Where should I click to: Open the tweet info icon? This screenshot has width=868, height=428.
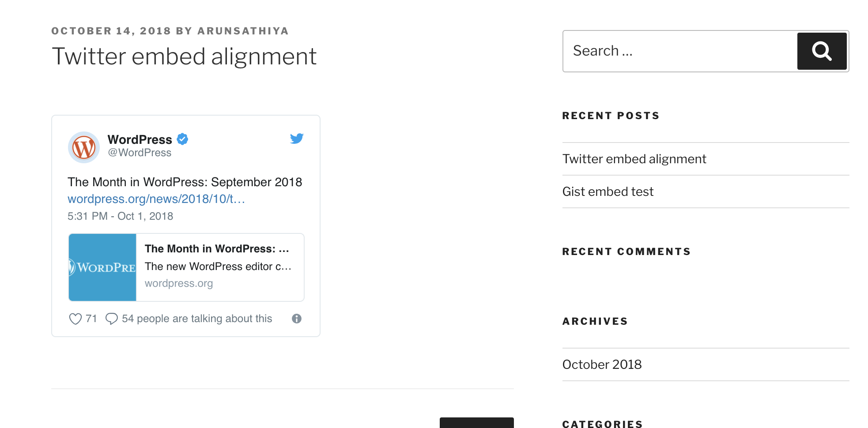(x=297, y=319)
